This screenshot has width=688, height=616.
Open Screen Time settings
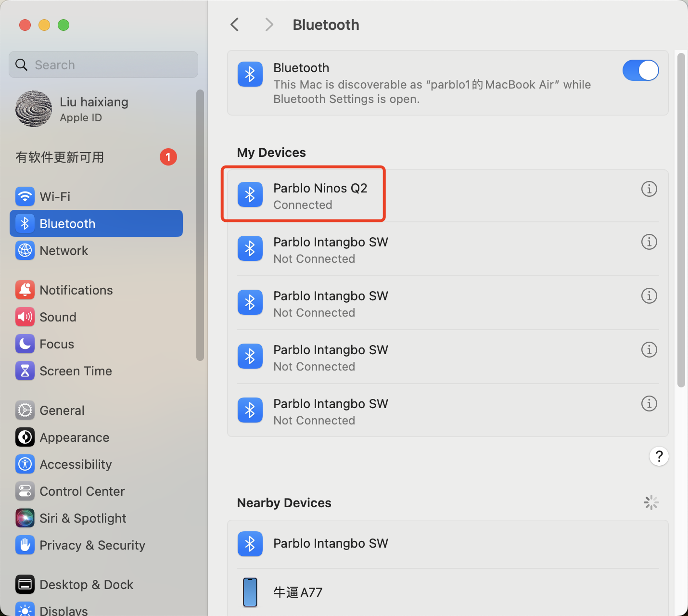(x=96, y=371)
